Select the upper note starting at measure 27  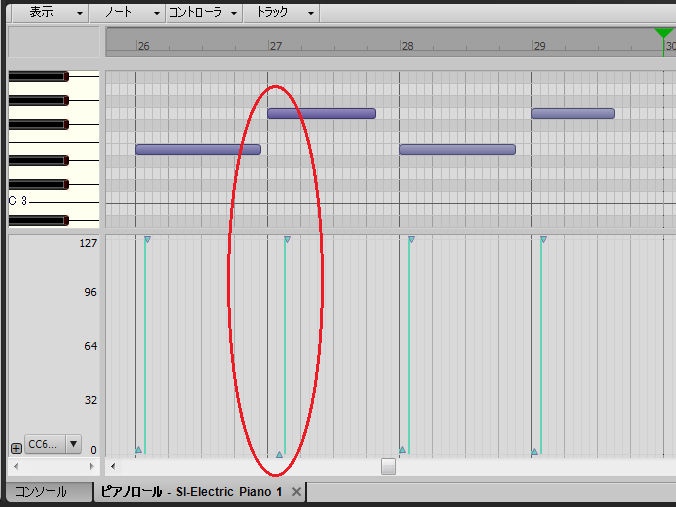[x=322, y=113]
